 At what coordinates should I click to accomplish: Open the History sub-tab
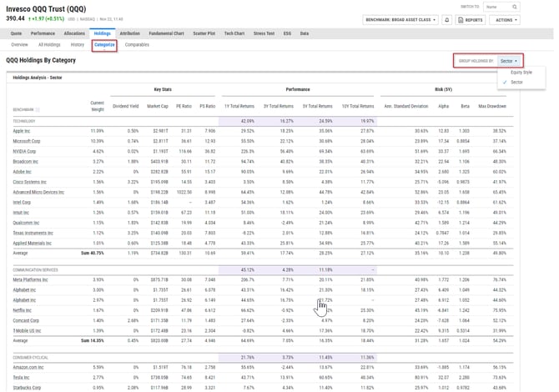78,45
